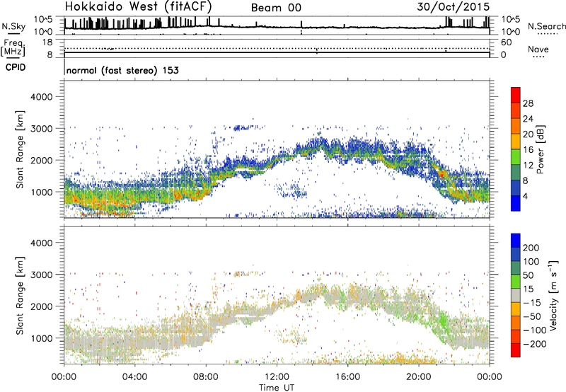Click the 'N.Sky' legend label

click(13, 26)
